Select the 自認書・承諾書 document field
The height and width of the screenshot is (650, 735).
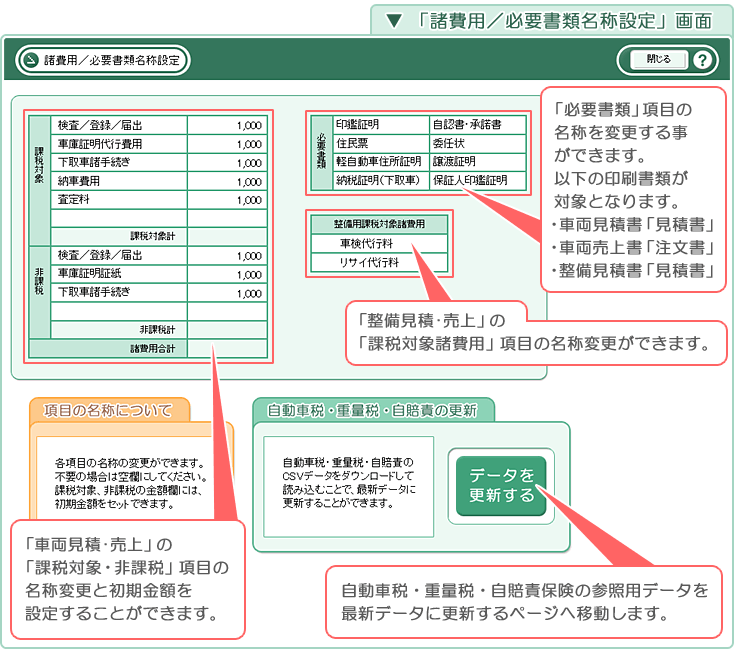pyautogui.click(x=478, y=125)
